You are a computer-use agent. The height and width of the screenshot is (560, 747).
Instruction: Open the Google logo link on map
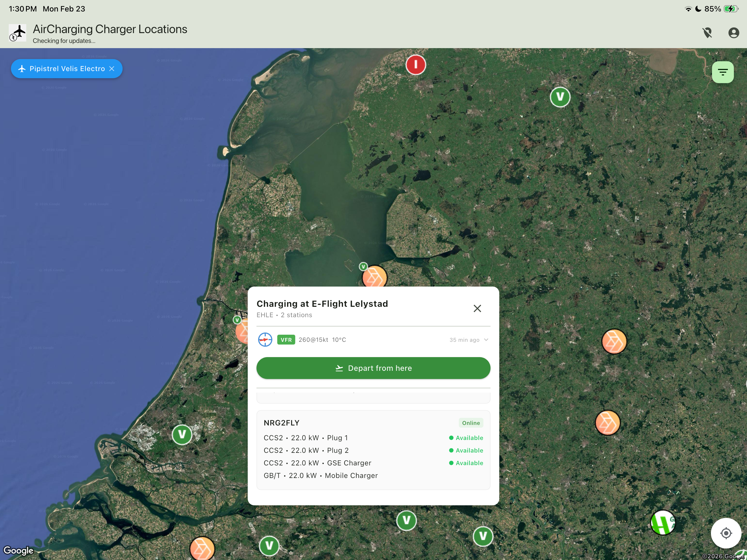[18, 550]
